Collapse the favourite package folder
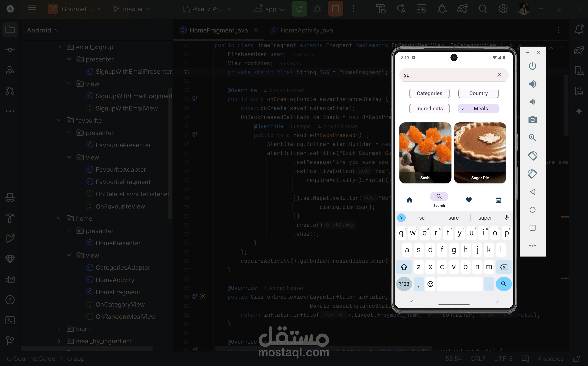 coord(59,120)
